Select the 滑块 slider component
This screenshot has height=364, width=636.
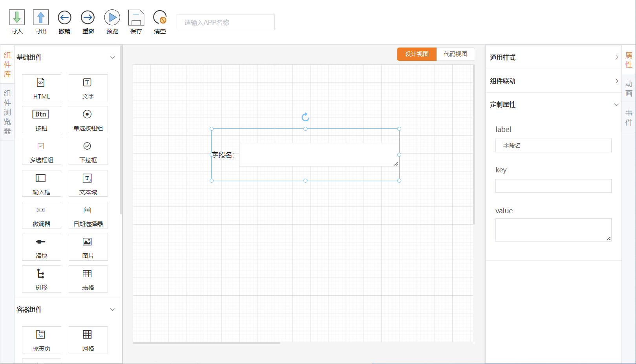coord(42,247)
